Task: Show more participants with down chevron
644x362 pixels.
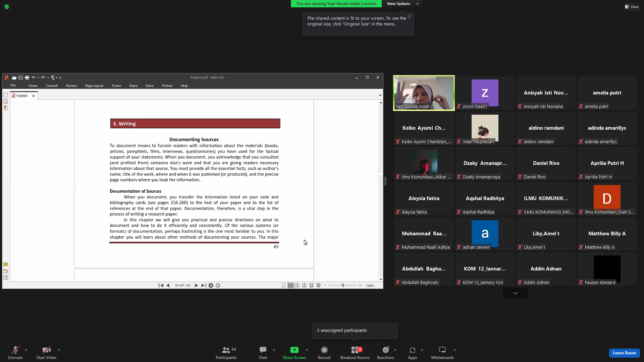Action: [x=516, y=293]
